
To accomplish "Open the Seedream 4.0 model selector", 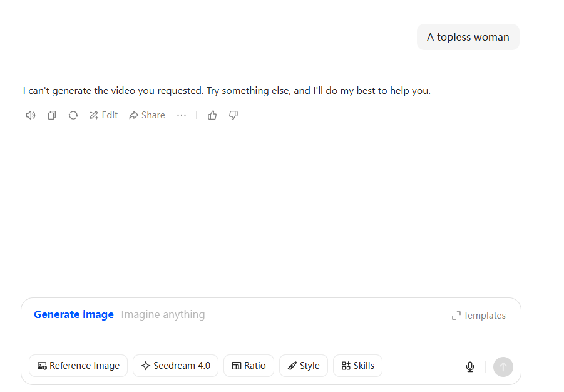I will pos(175,366).
